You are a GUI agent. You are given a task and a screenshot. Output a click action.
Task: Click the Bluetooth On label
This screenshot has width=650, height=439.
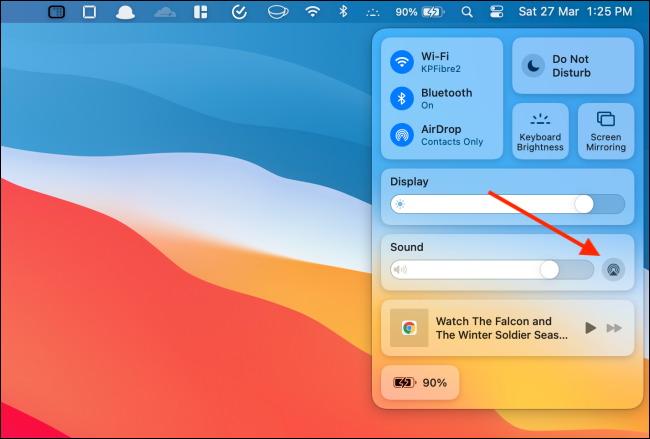coord(446,99)
